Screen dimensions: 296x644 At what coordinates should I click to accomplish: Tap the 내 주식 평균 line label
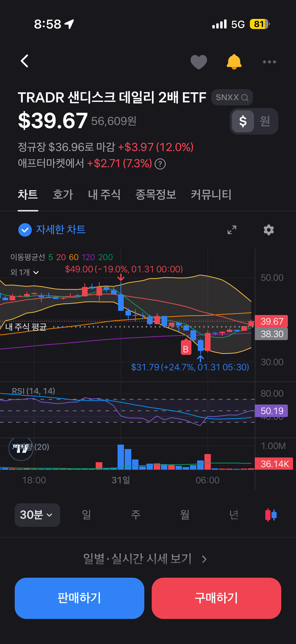tap(26, 327)
